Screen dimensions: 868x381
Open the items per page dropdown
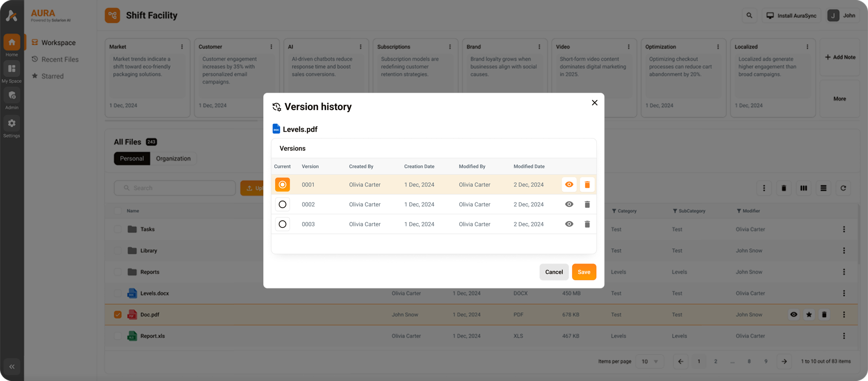point(649,361)
